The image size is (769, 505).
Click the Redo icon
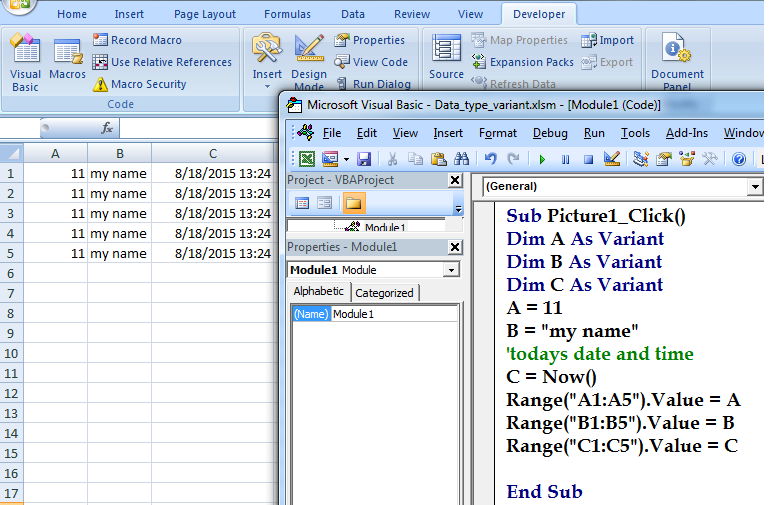513,159
